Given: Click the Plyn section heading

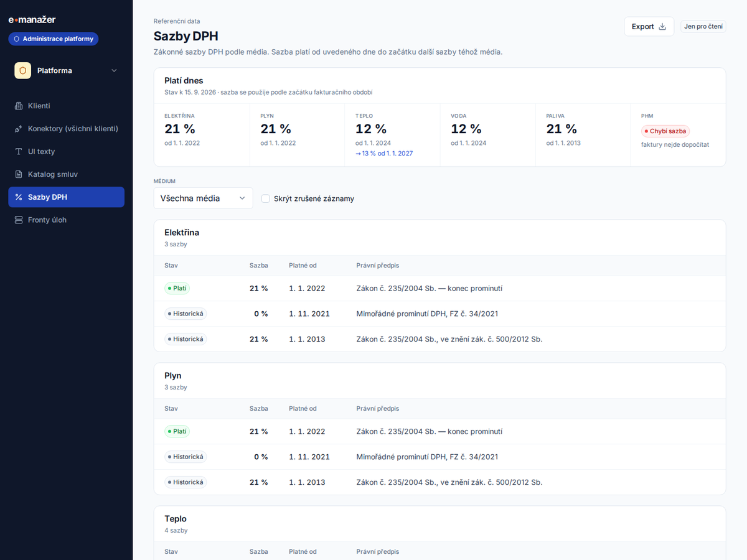Looking at the screenshot, I should click(x=173, y=376).
